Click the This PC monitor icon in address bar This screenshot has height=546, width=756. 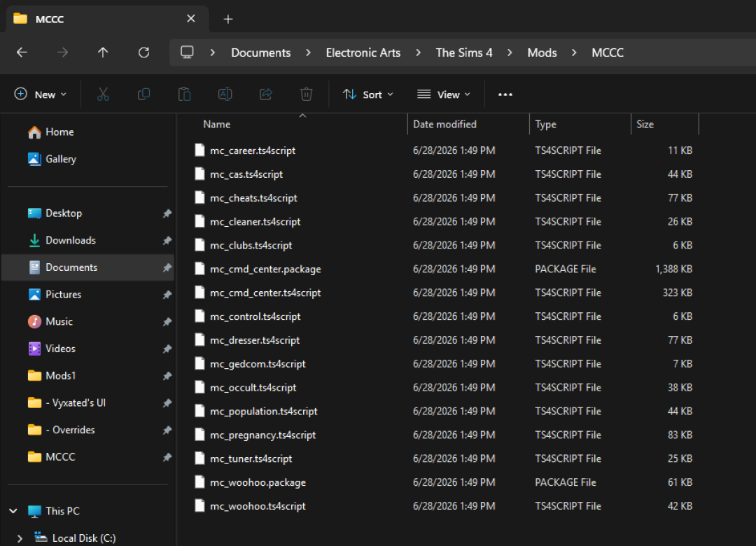[x=187, y=52]
